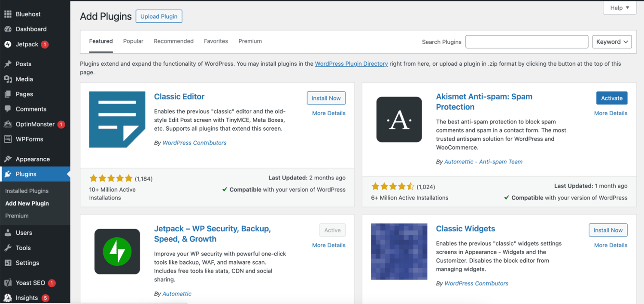The height and width of the screenshot is (304, 644).
Task: Click the Tools wrench icon
Action: pos(8,248)
